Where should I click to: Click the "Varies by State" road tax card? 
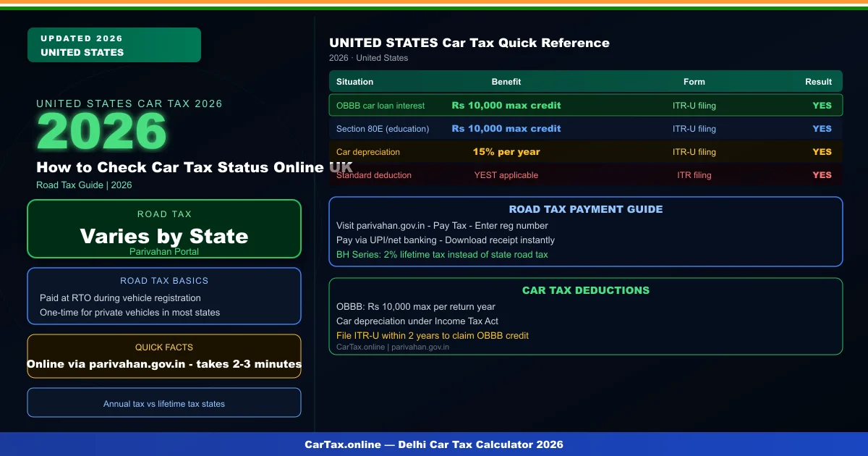pyautogui.click(x=164, y=236)
